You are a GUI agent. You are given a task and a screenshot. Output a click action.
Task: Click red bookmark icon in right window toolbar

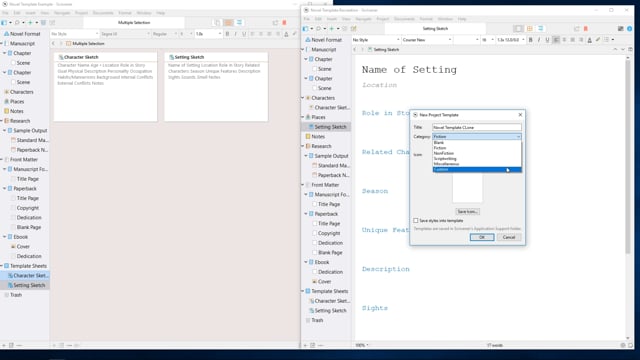tap(586, 29)
